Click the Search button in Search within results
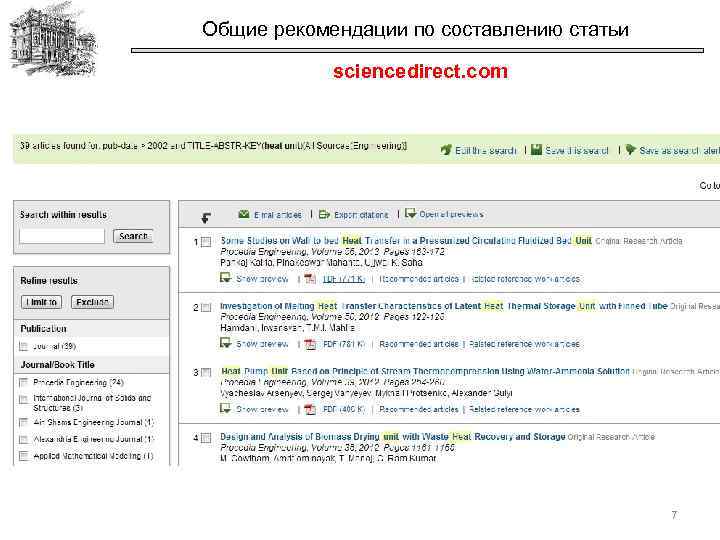The width and height of the screenshot is (720, 540). pyautogui.click(x=133, y=236)
